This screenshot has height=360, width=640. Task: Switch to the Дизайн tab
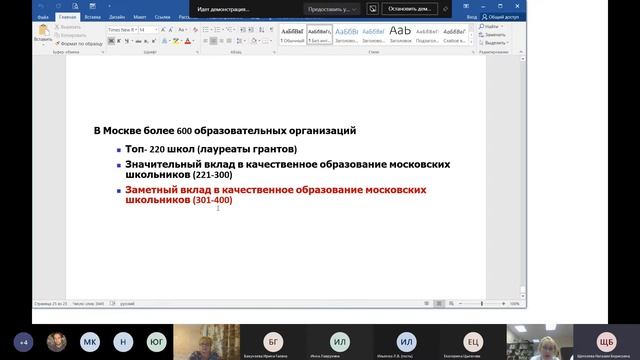[117, 17]
